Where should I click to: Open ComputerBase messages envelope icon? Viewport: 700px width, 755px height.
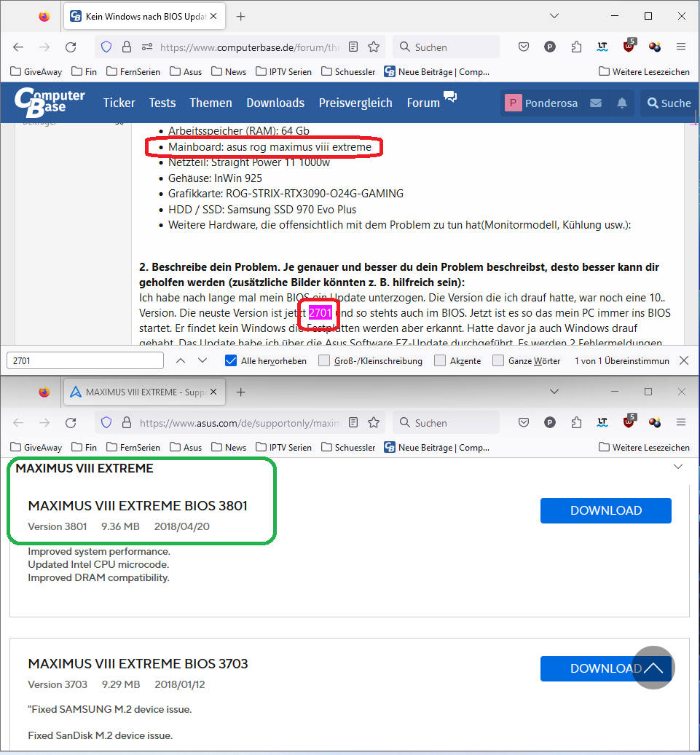595,103
